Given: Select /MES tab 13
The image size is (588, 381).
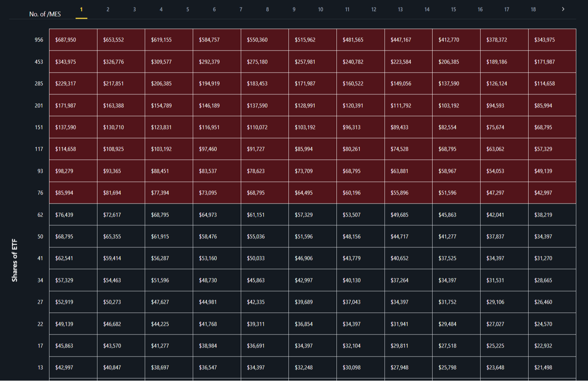Looking at the screenshot, I should [400, 9].
